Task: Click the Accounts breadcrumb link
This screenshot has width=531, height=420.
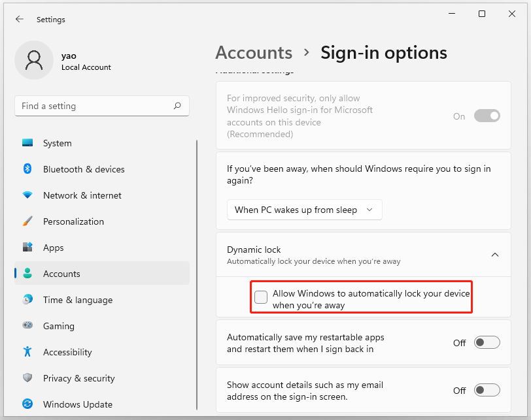Action: (254, 52)
